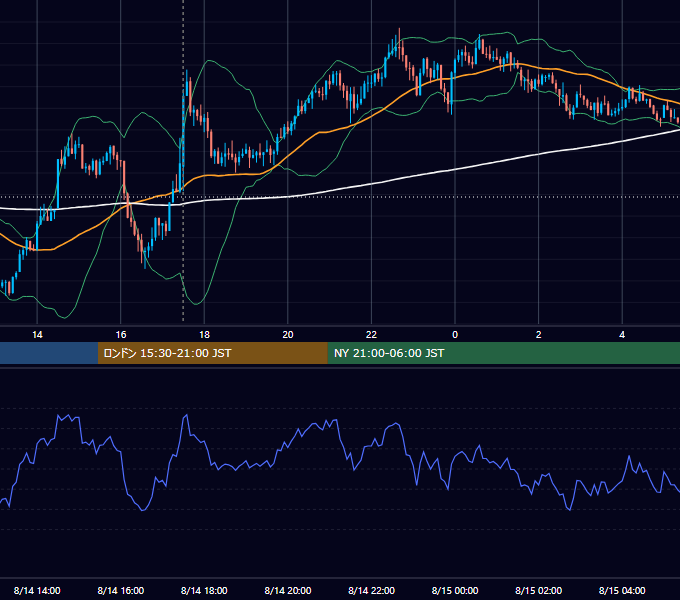Click the hour label 14 under the price chart
Viewport: 680px width, 600px height.
coord(37,335)
